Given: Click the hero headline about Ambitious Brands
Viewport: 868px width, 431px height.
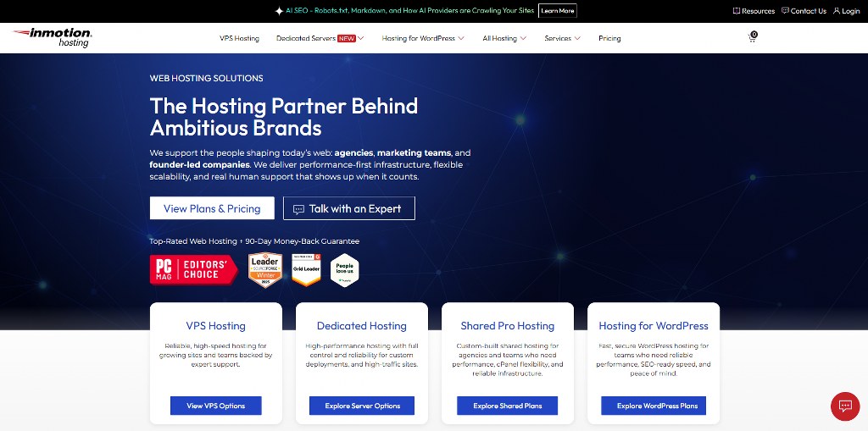Looking at the screenshot, I should tap(284, 117).
